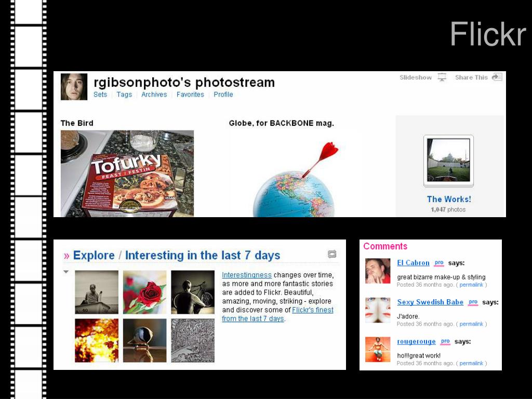Click the 1,047 photos count

pyautogui.click(x=448, y=210)
